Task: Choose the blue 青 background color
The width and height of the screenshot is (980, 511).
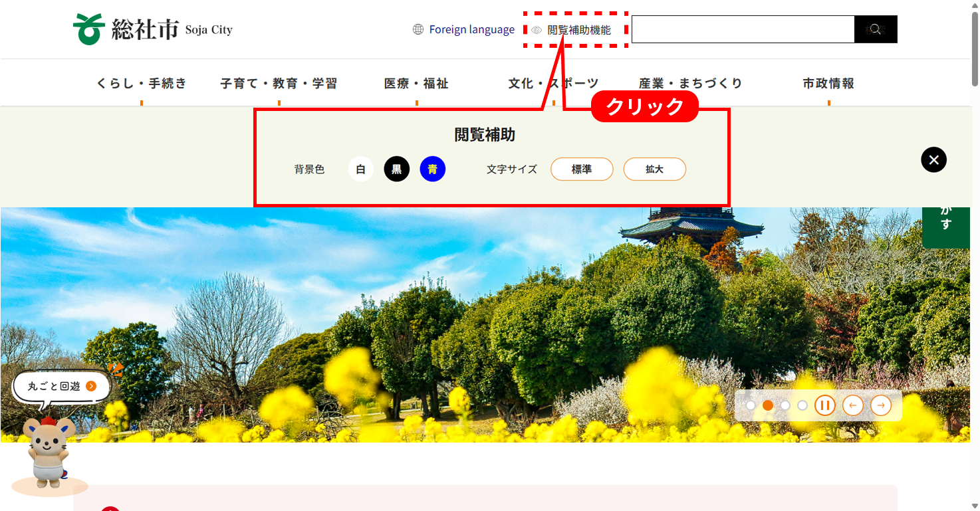Action: tap(433, 169)
